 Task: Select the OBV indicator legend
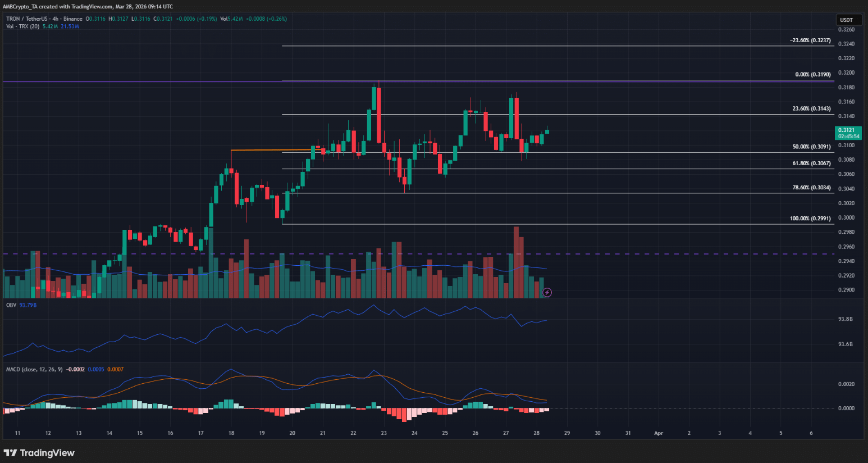[x=11, y=305]
